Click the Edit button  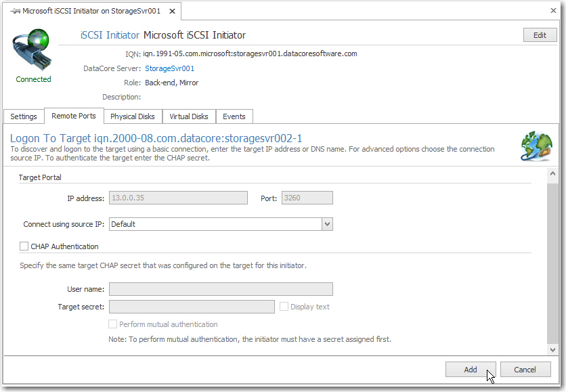point(540,35)
